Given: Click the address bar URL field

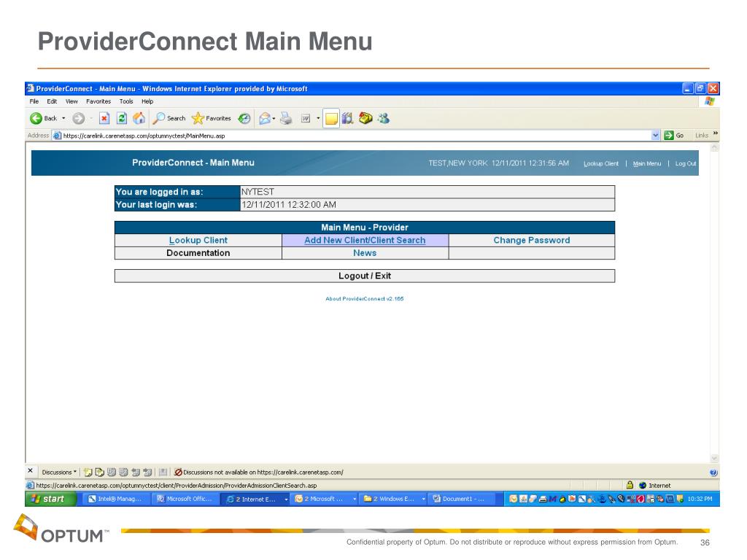Looking at the screenshot, I should pyautogui.click(x=352, y=136).
